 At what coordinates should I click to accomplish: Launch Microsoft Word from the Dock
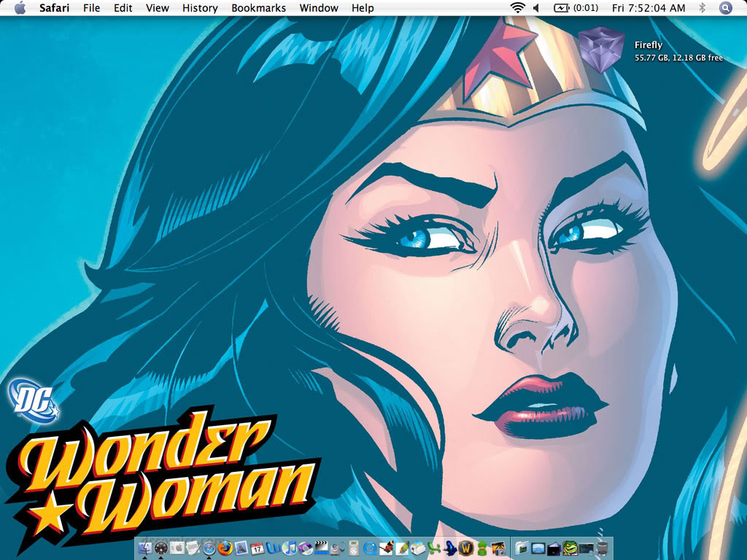274,548
